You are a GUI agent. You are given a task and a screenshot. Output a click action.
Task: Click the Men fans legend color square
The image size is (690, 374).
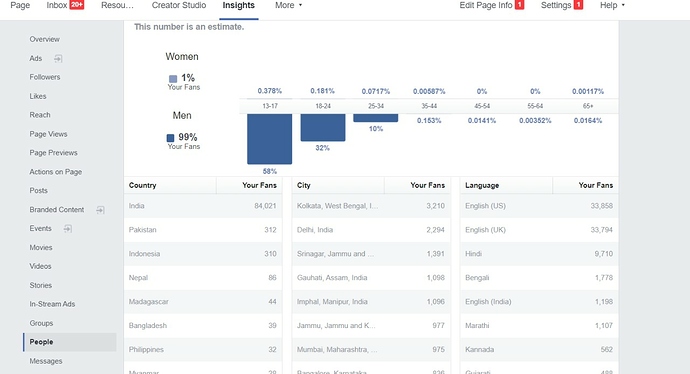pos(170,138)
